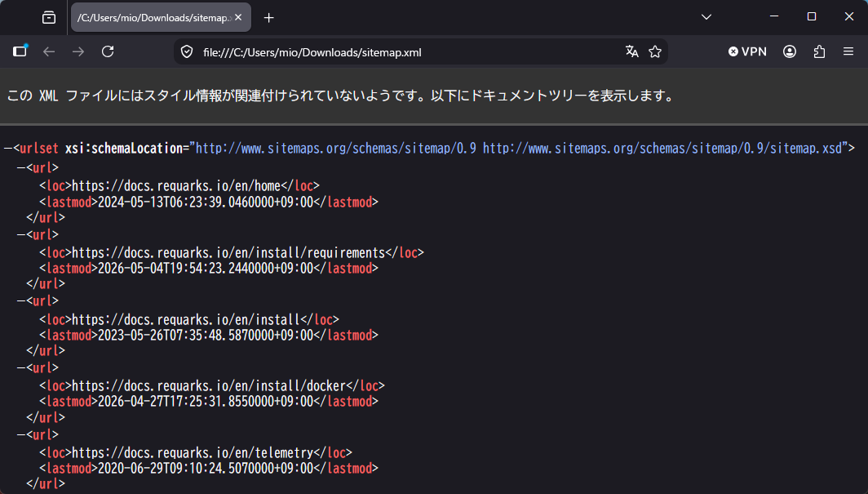Click the https://docs.requarks.io/en/home text
Screen dimensions: 868x494
(x=176, y=186)
